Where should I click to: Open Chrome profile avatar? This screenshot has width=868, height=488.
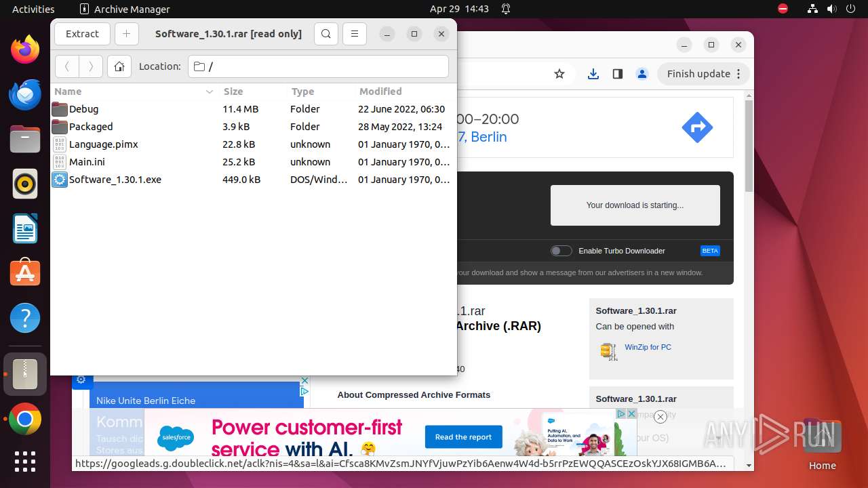(x=642, y=74)
